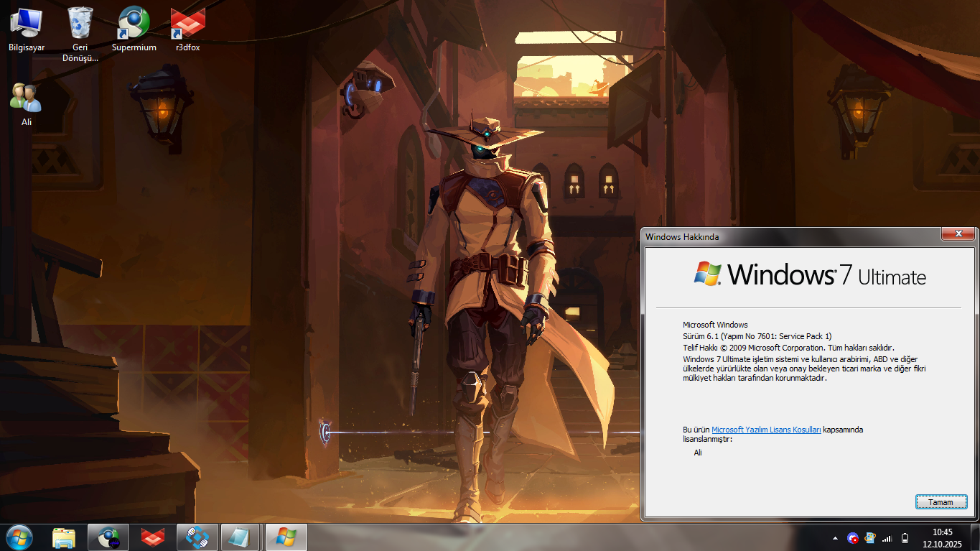Select the Supermium desktop shortcut
The height and width of the screenshot is (551, 980).
click(134, 30)
